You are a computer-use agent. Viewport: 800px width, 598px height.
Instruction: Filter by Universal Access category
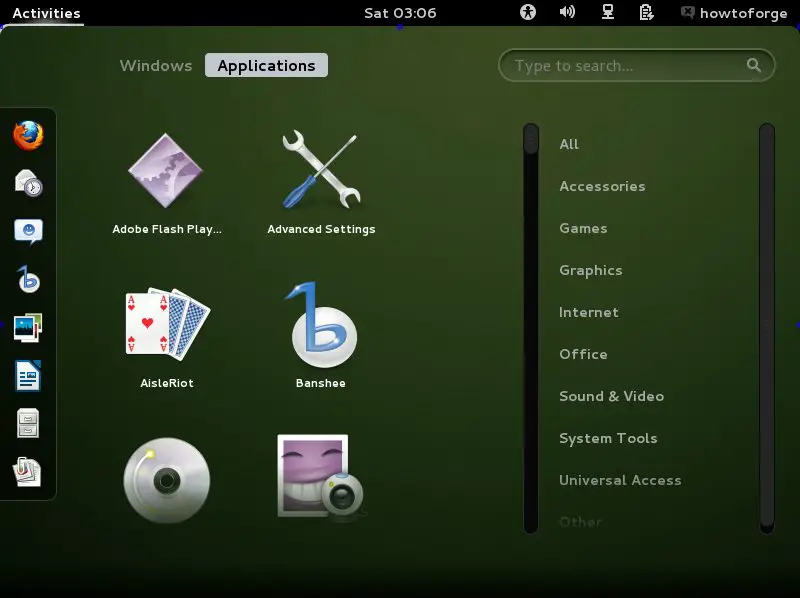coord(620,480)
